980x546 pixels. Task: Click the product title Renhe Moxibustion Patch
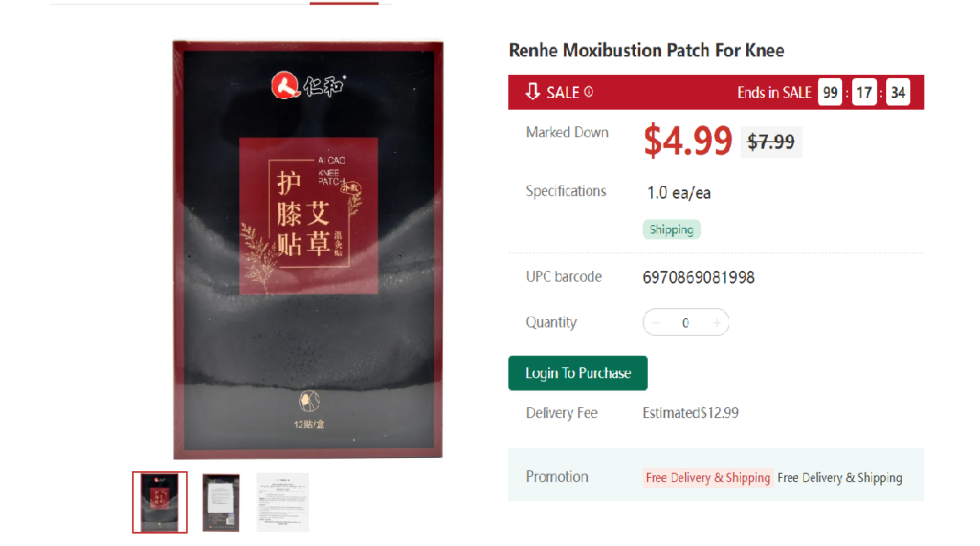point(646,50)
